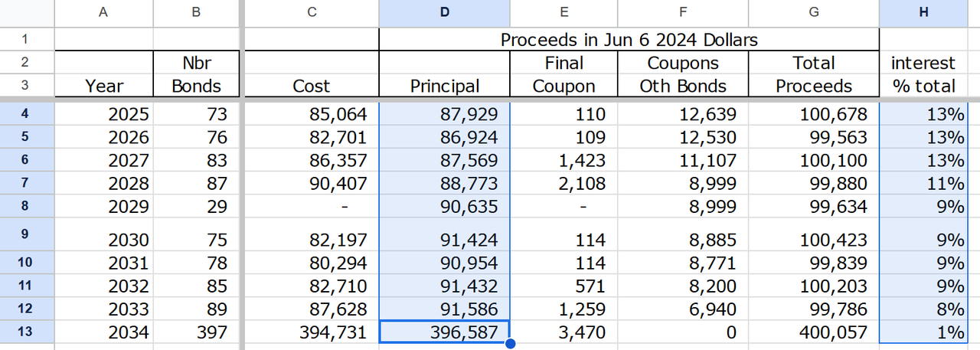
Task: Select cell with year 2025
Action: tap(103, 115)
